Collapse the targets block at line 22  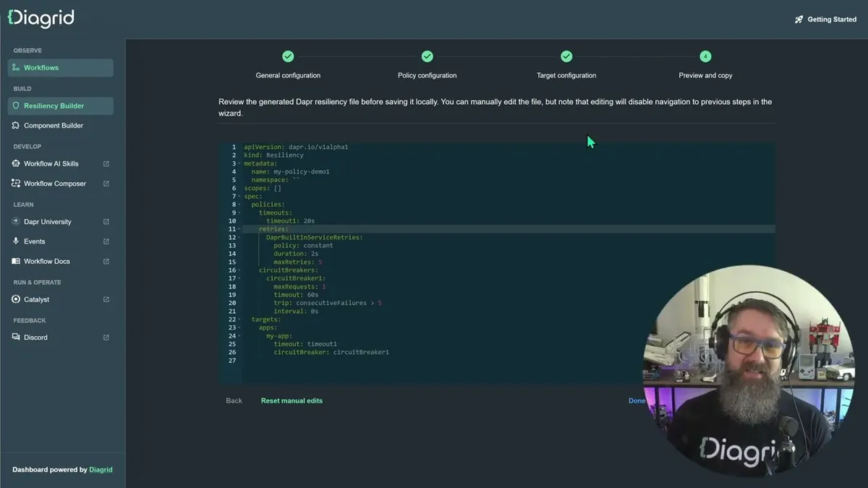[x=239, y=320]
